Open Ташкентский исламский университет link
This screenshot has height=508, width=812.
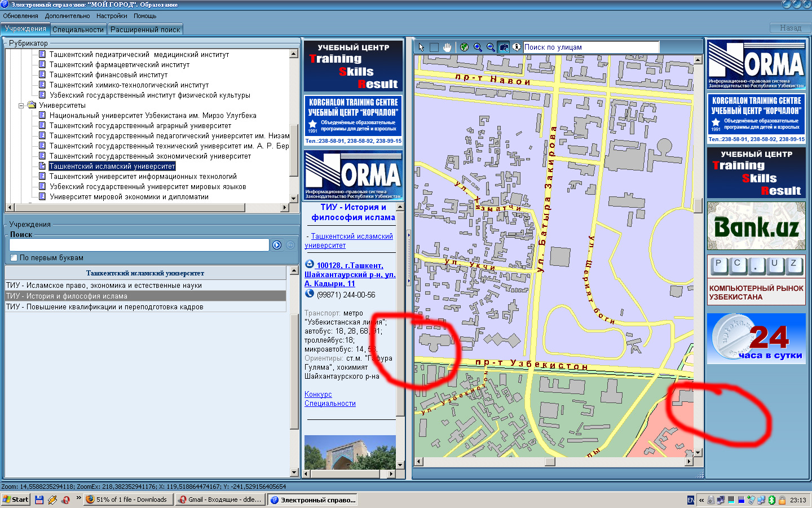point(348,241)
